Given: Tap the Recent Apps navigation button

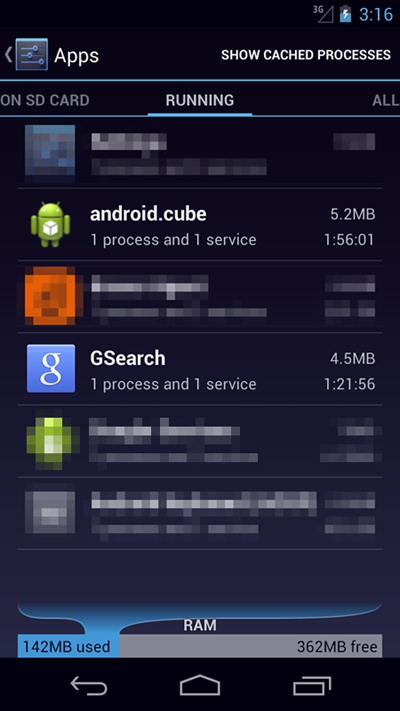Looking at the screenshot, I should (312, 685).
